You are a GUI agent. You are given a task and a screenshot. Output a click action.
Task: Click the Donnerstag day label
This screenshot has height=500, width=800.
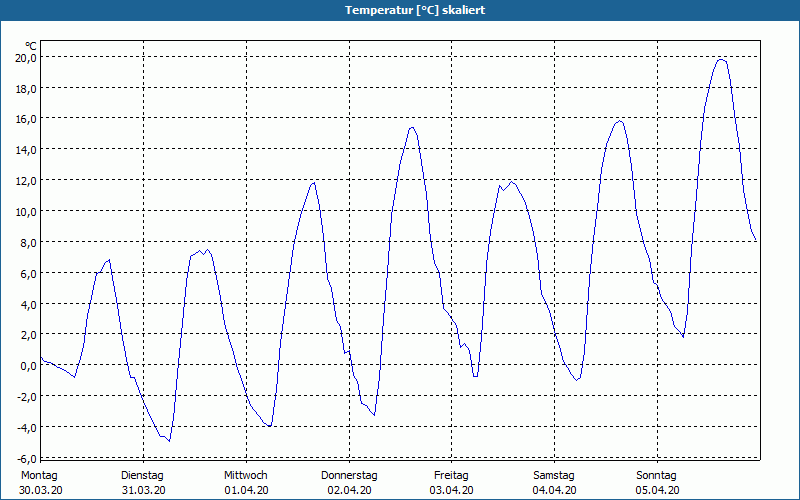coord(349,476)
